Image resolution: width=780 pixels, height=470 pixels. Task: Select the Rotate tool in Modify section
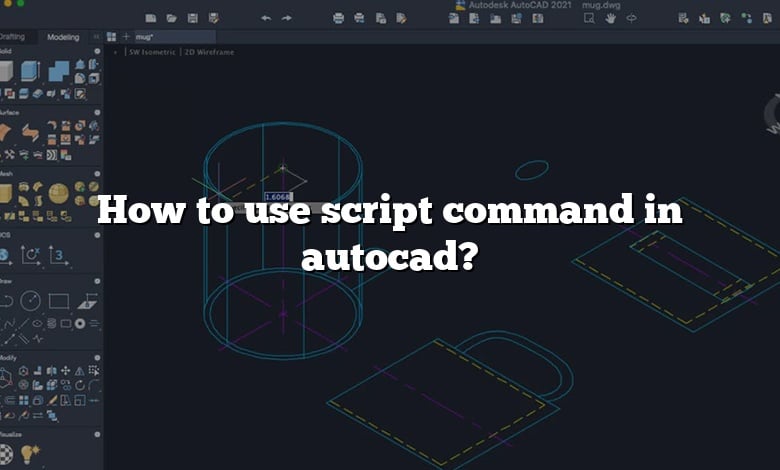point(80,385)
